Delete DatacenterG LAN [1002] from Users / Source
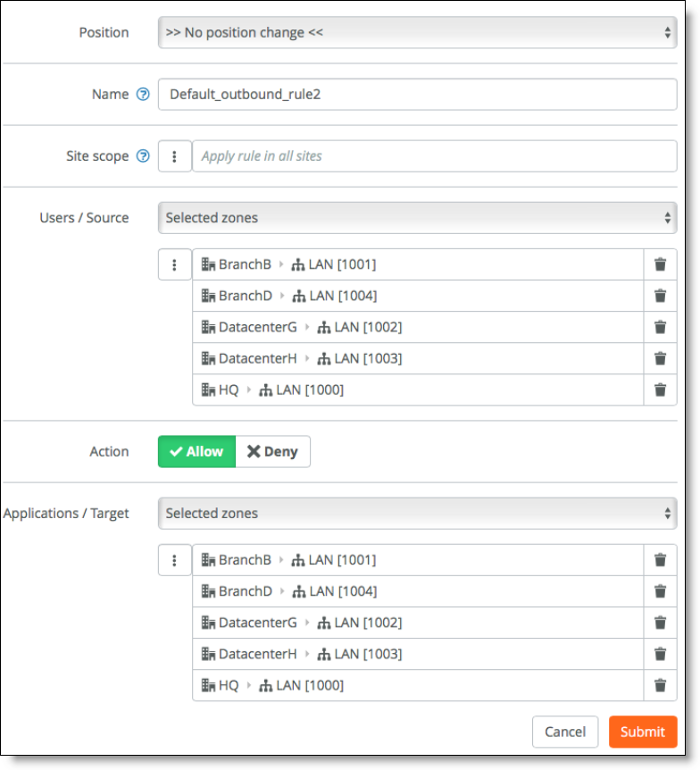Screen dimensions: 700x770 coord(660,327)
